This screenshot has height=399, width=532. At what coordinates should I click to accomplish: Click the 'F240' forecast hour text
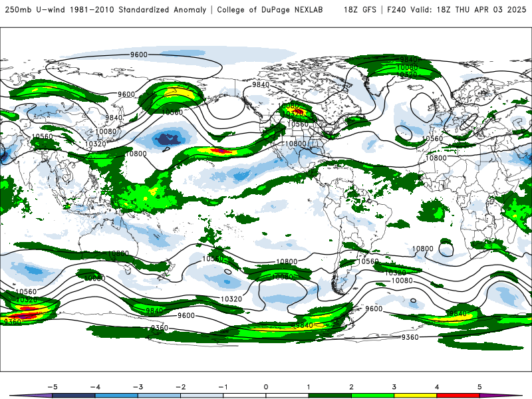(x=396, y=9)
